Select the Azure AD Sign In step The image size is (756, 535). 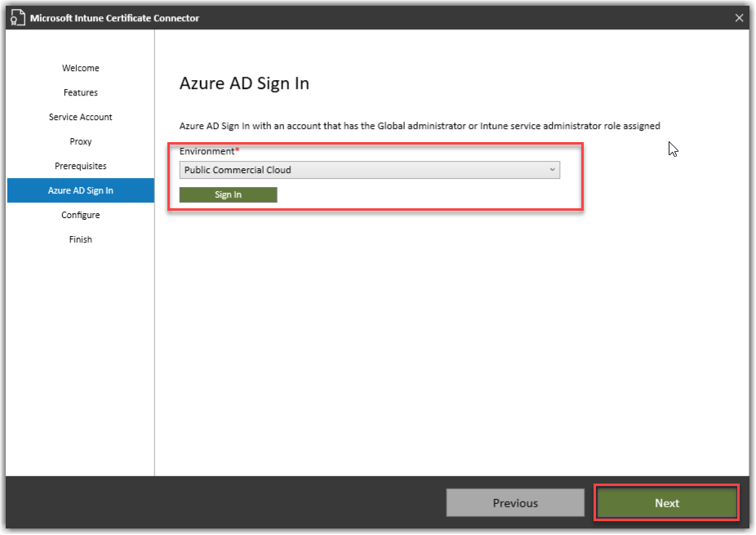(81, 190)
